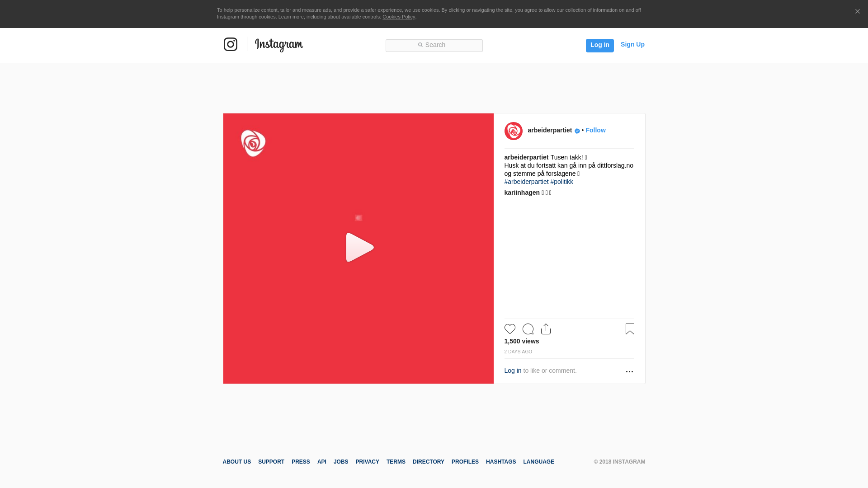Click the share post icon
This screenshot has height=488, width=868.
click(x=546, y=329)
